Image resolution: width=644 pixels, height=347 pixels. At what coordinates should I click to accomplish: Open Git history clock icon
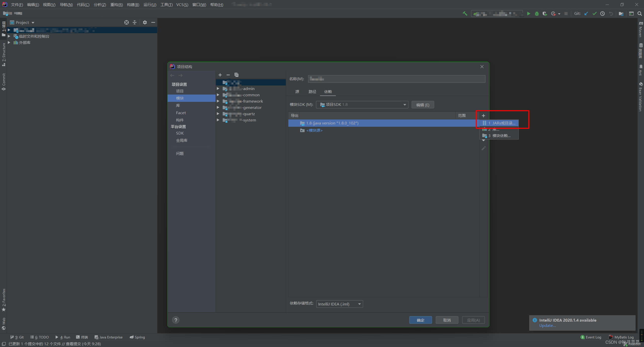(602, 14)
